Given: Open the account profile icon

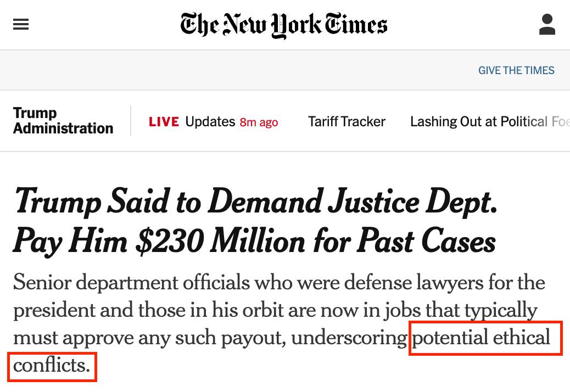Looking at the screenshot, I should pos(547,25).
